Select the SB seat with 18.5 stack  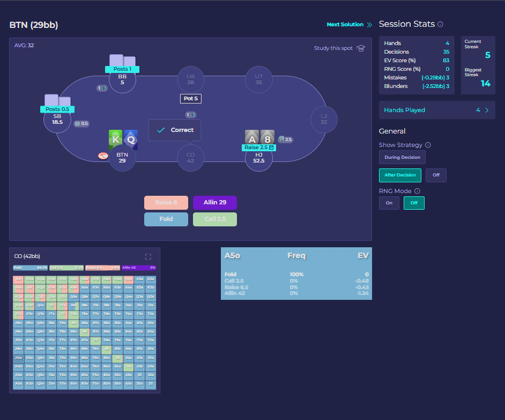coord(57,119)
